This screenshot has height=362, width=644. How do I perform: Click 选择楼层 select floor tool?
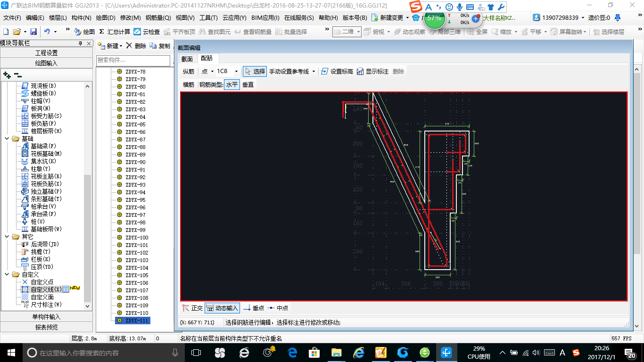coord(609,32)
